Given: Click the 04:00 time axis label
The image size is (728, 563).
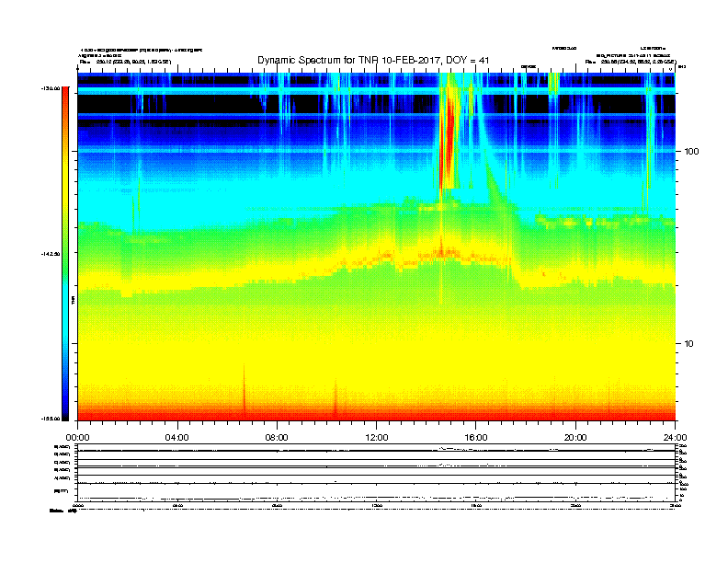Looking at the screenshot, I should coord(177,438).
